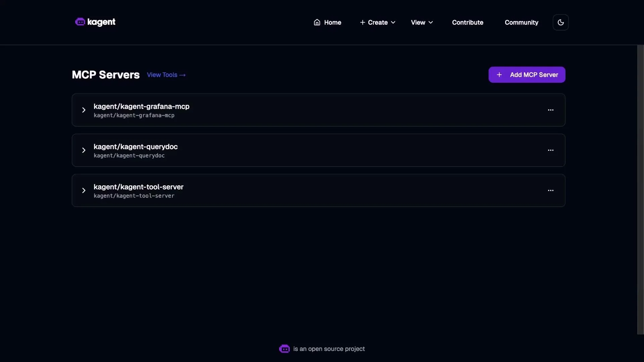Go to the Home page
This screenshot has height=362, width=644.
(327, 22)
